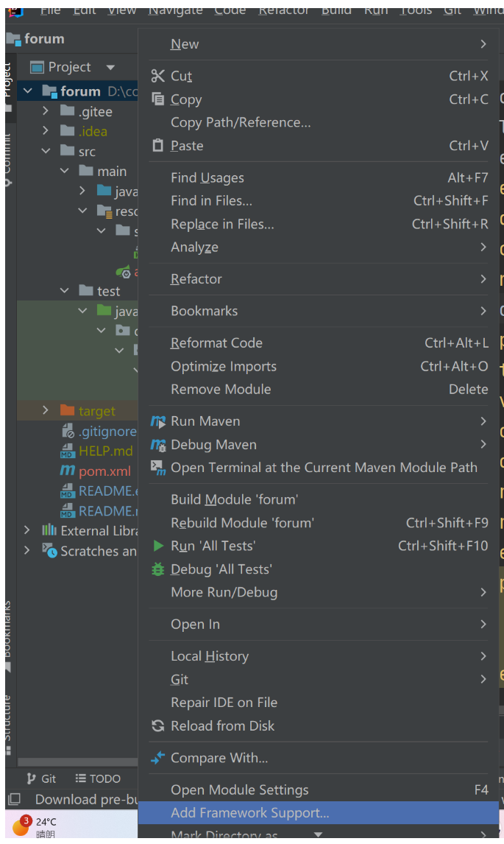
Task: Select Rebuild Module 'forum'
Action: (x=319, y=523)
